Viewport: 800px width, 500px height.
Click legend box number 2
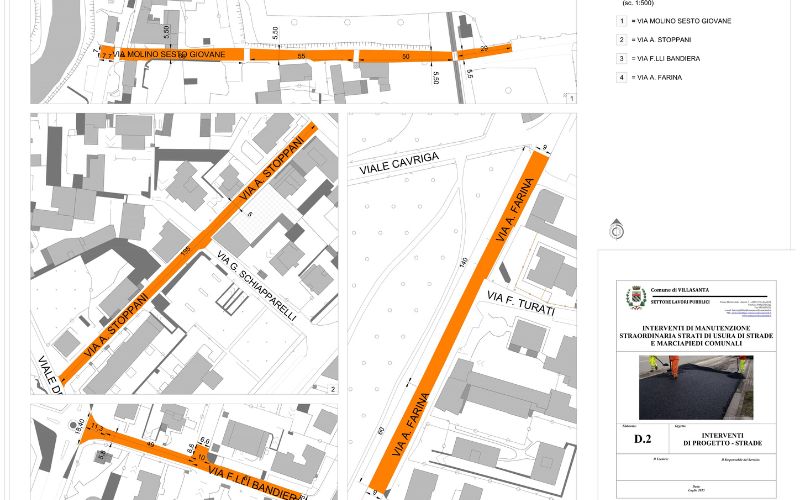point(622,40)
